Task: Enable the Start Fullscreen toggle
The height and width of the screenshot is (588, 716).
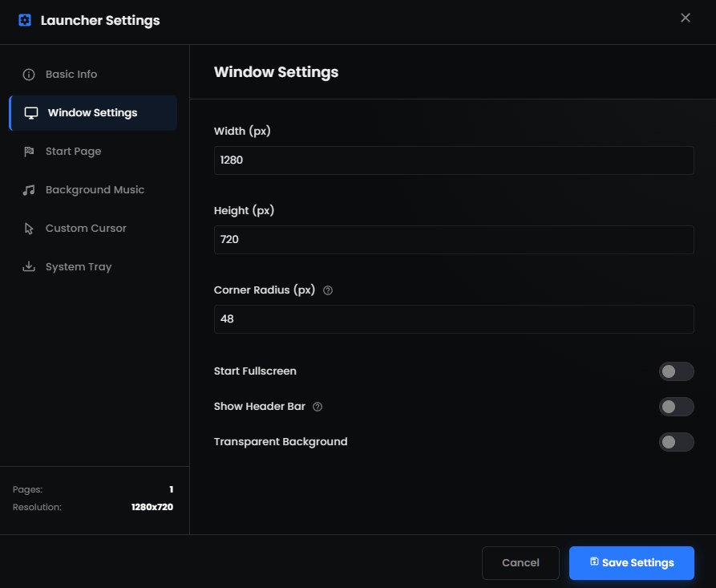Action: click(x=676, y=371)
